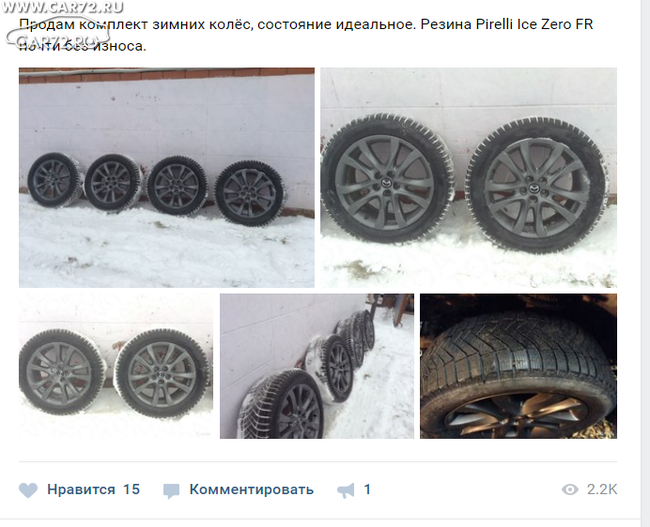
Task: Click the last wheel in four-wheel photo
Action: pos(249,193)
